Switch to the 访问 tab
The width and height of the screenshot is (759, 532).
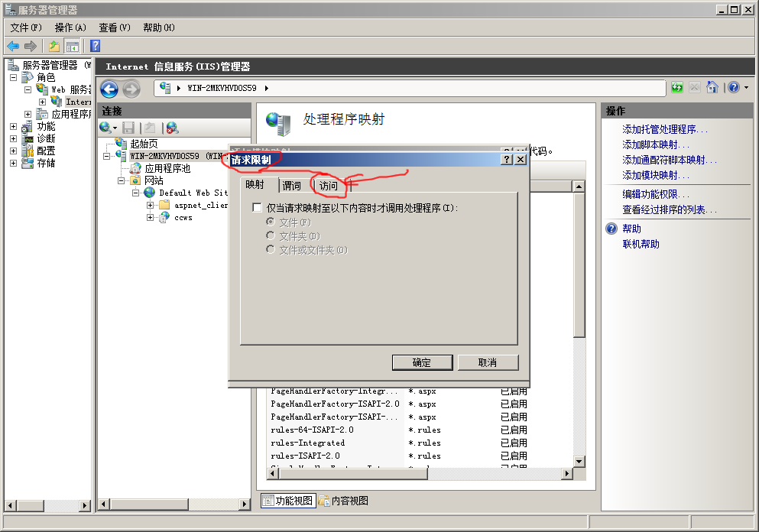(328, 186)
